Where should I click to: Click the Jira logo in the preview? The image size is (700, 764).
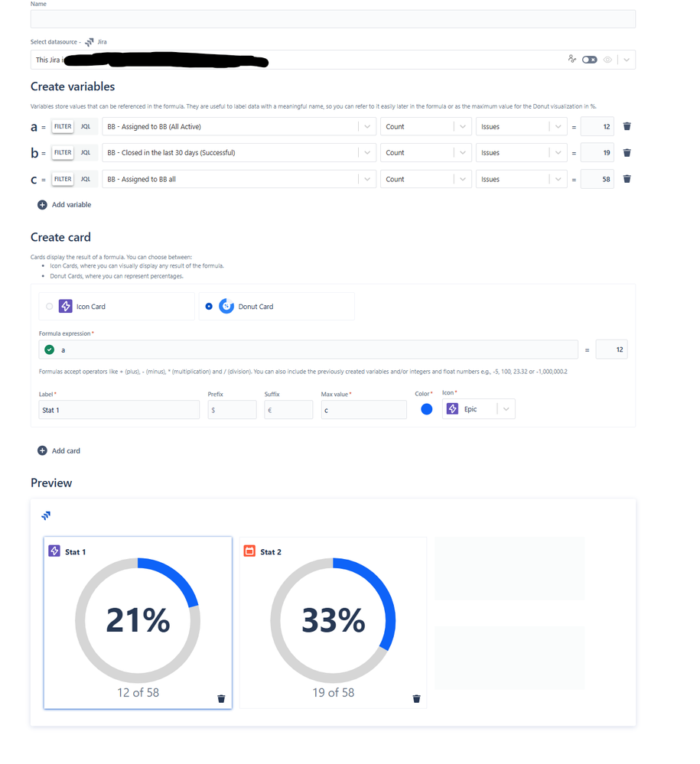point(46,515)
